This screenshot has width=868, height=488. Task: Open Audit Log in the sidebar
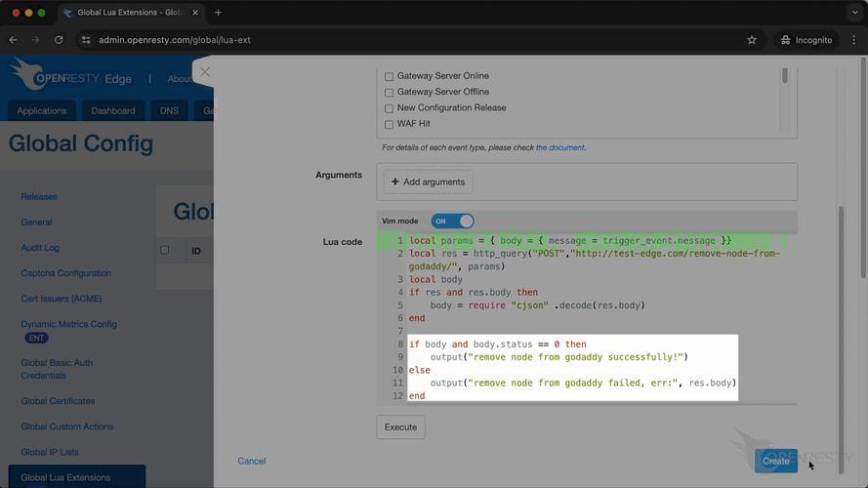40,247
